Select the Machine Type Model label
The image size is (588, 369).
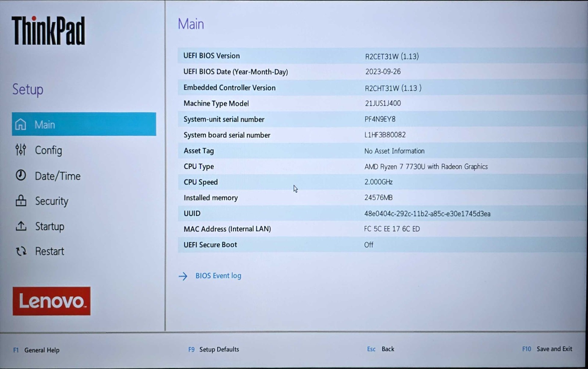pyautogui.click(x=216, y=103)
